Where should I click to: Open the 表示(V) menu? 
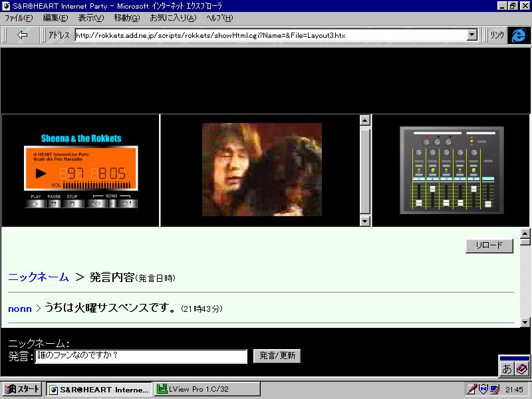pyautogui.click(x=91, y=19)
